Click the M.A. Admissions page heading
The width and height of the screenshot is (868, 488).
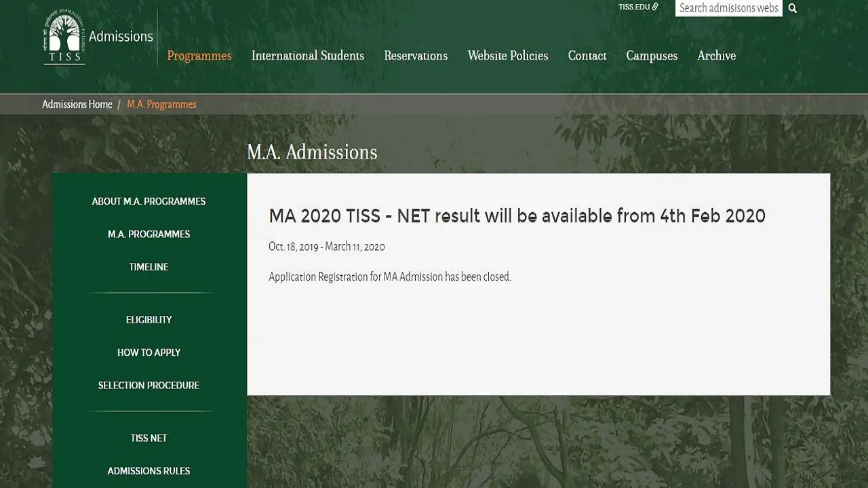[x=312, y=152]
